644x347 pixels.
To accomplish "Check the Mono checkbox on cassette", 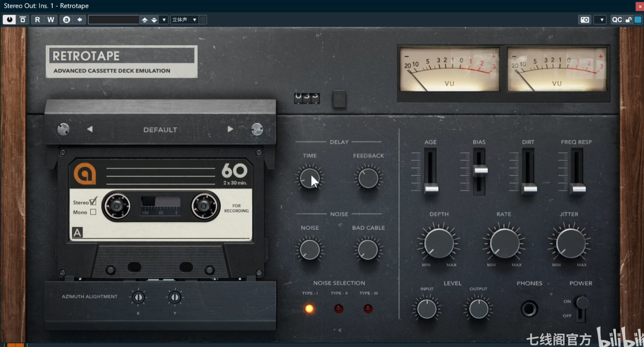I will 93,212.
